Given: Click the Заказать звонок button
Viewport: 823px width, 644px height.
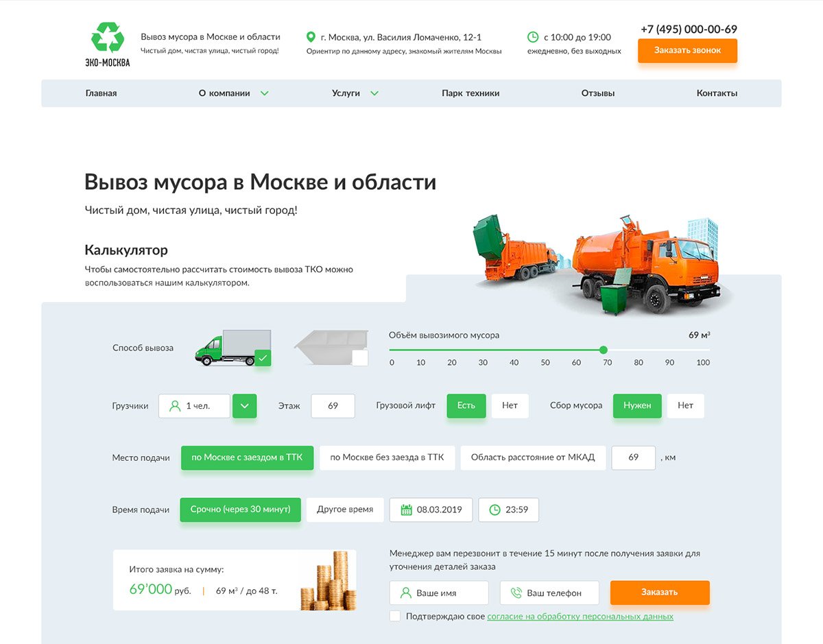Looking at the screenshot, I should tap(687, 50).
